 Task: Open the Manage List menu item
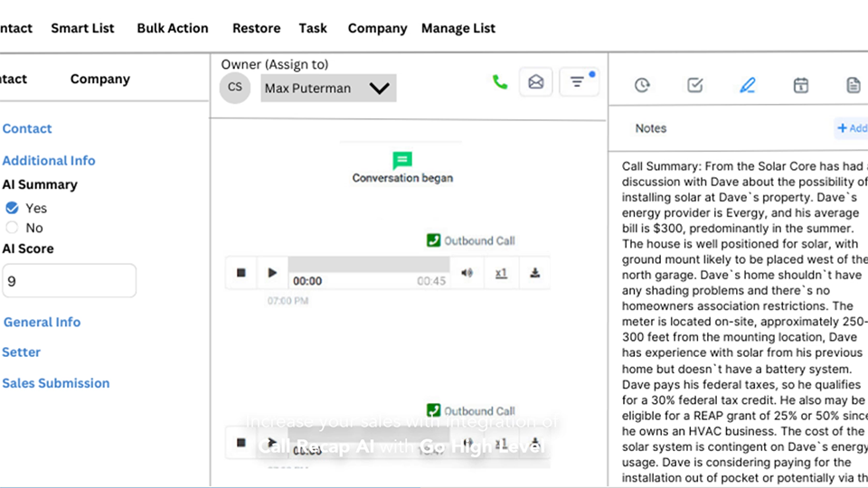[458, 28]
